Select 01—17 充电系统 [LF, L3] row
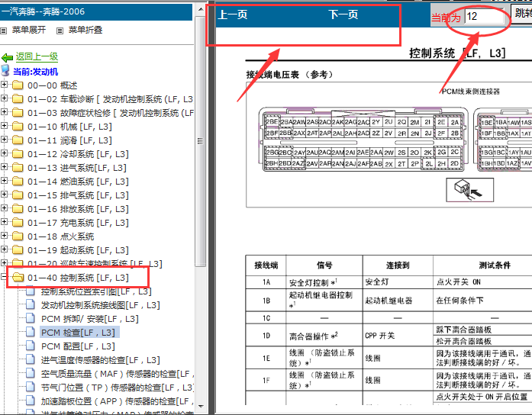532x415 pixels. 78,223
